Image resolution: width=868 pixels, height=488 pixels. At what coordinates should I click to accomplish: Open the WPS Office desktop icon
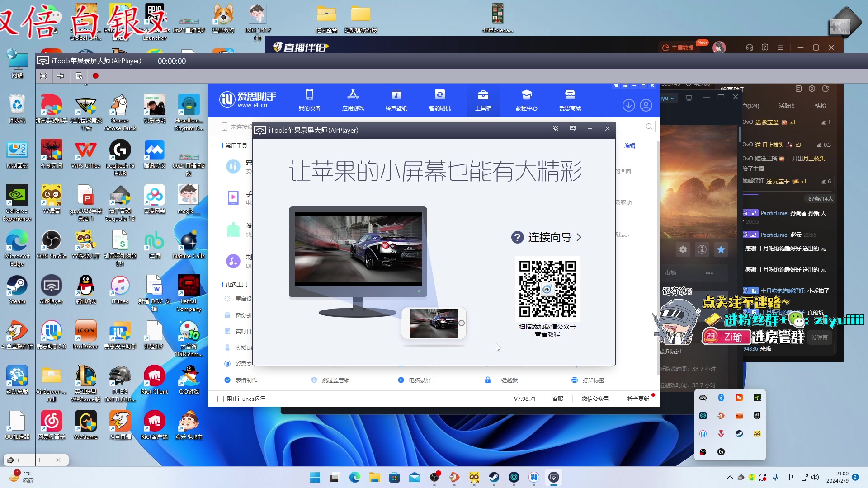point(86,154)
